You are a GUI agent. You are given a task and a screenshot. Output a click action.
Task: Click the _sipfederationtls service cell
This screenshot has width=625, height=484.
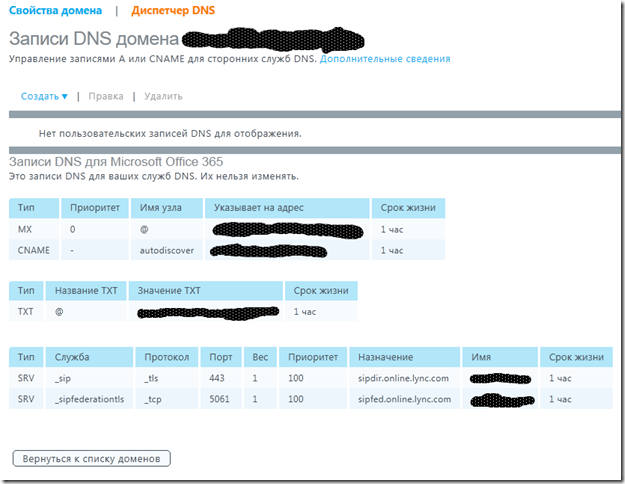point(88,398)
